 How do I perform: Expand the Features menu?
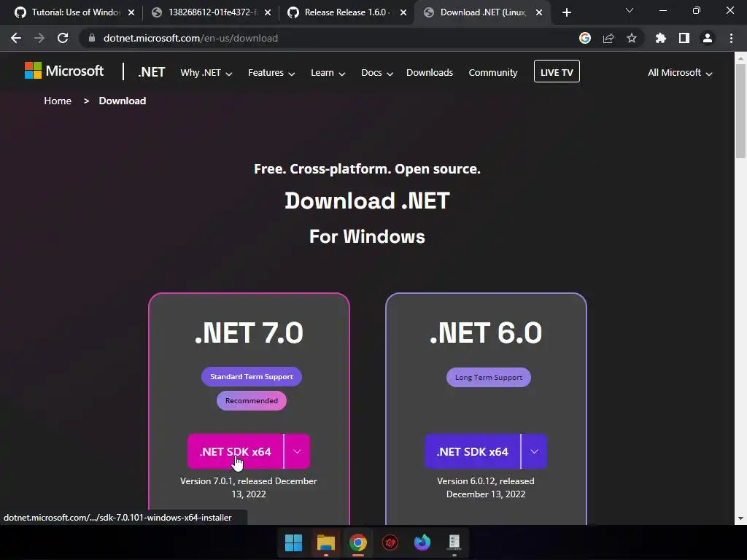(271, 73)
